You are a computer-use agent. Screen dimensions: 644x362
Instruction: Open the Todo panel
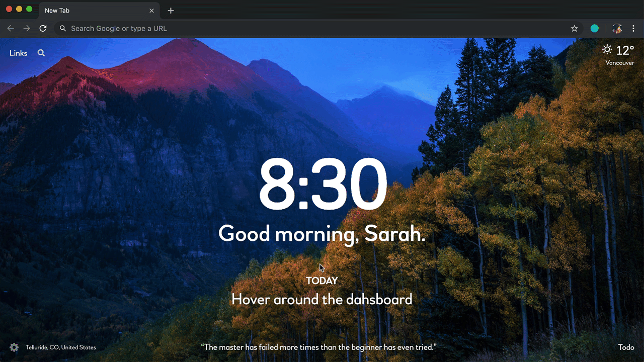point(626,347)
